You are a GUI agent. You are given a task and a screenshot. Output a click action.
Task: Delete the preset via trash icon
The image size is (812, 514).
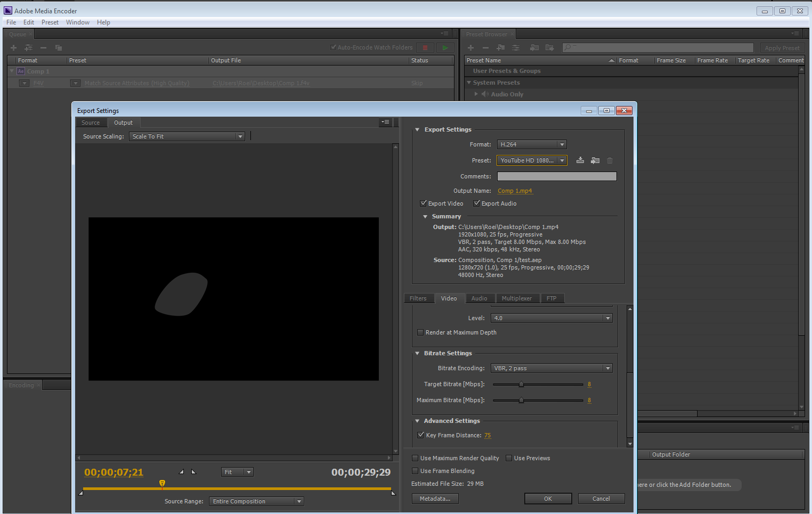(610, 160)
